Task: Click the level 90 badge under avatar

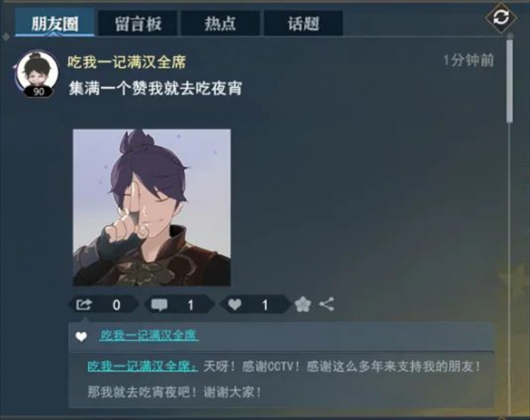Action: (x=38, y=92)
